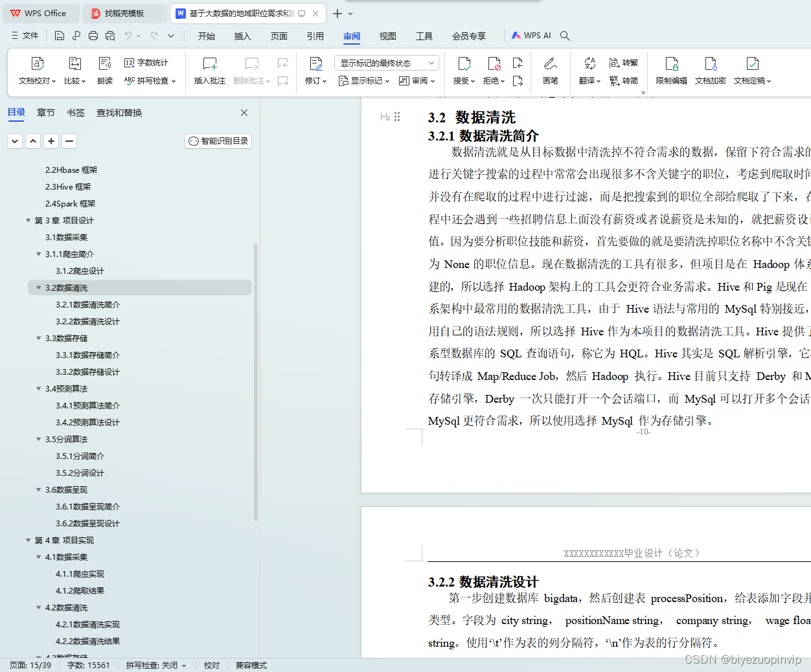Open the 显示标记的最终状态 dropdown
Viewport: 811px width, 672px height.
click(386, 62)
